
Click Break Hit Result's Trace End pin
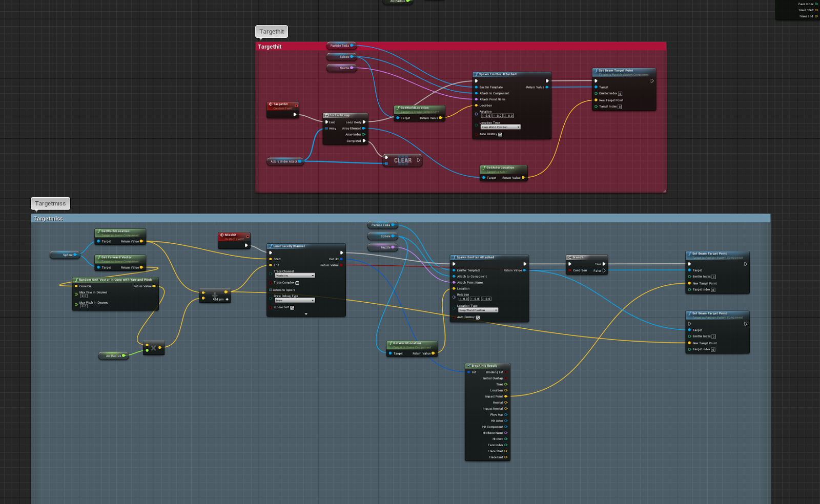coord(506,457)
